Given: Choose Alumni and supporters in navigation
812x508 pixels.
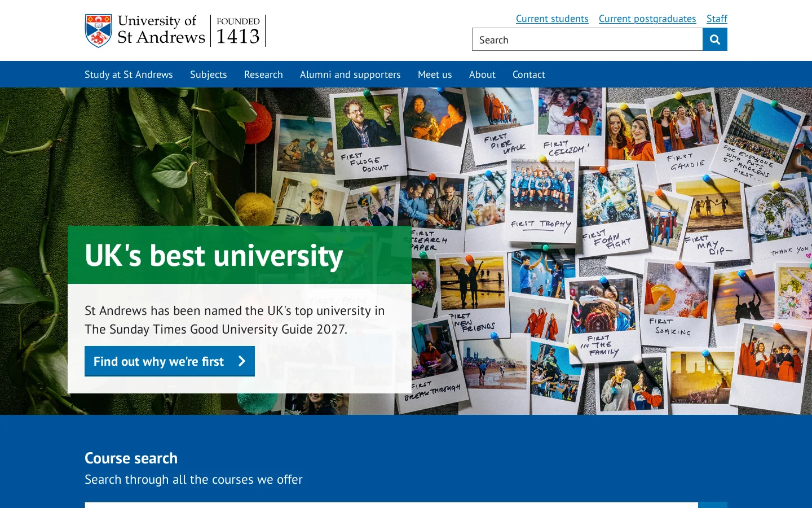Looking at the screenshot, I should click(350, 75).
